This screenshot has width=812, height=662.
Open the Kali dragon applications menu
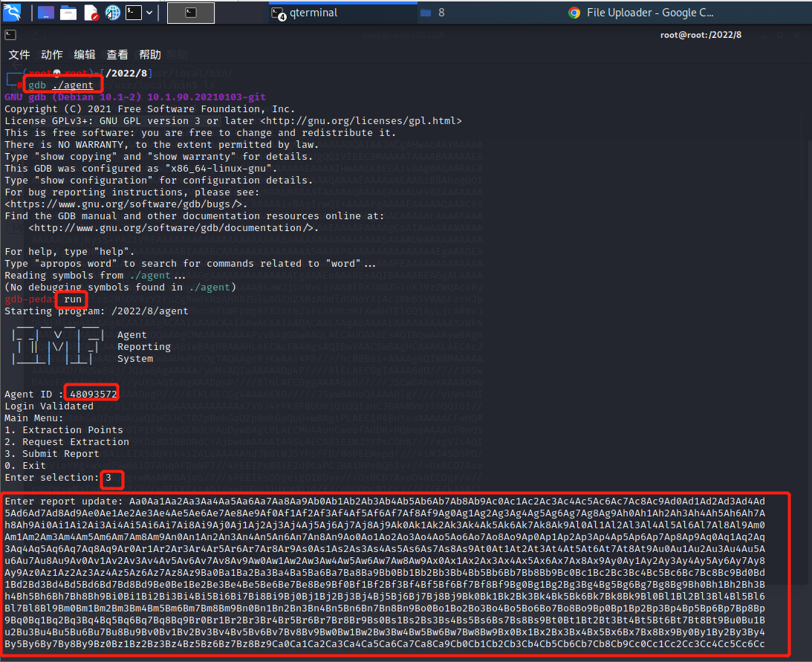pos(12,13)
